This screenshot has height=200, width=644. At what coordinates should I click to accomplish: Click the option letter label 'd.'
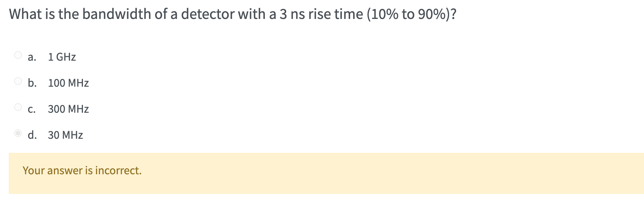[33, 135]
